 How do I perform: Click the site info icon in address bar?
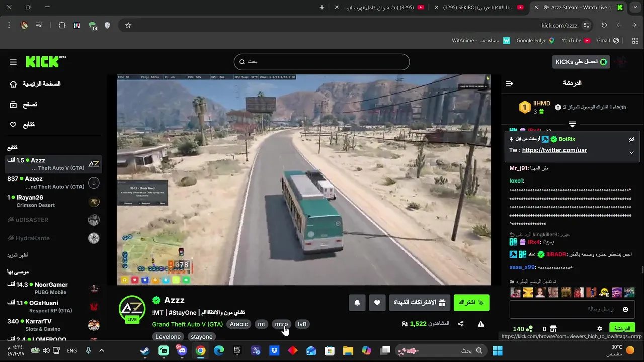pyautogui.click(x=586, y=25)
